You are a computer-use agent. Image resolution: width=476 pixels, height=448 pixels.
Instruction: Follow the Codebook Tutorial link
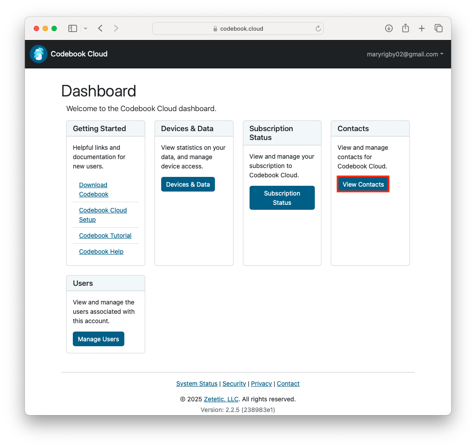105,236
